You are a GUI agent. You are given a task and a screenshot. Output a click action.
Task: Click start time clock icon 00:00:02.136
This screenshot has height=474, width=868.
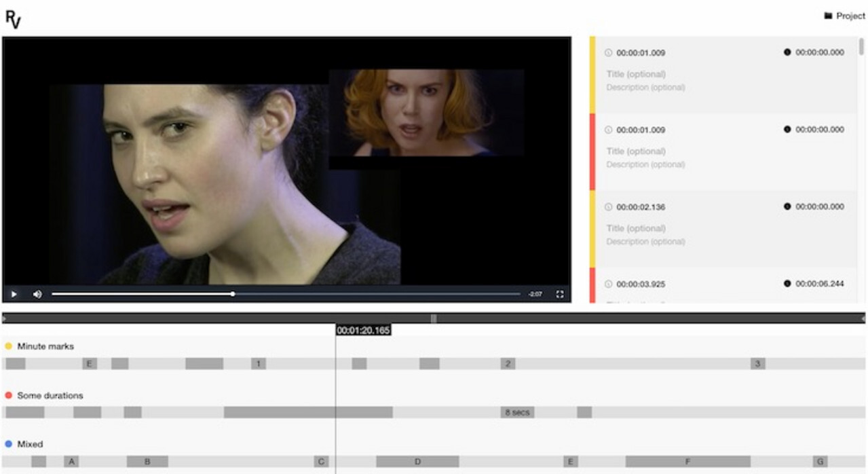click(x=609, y=207)
